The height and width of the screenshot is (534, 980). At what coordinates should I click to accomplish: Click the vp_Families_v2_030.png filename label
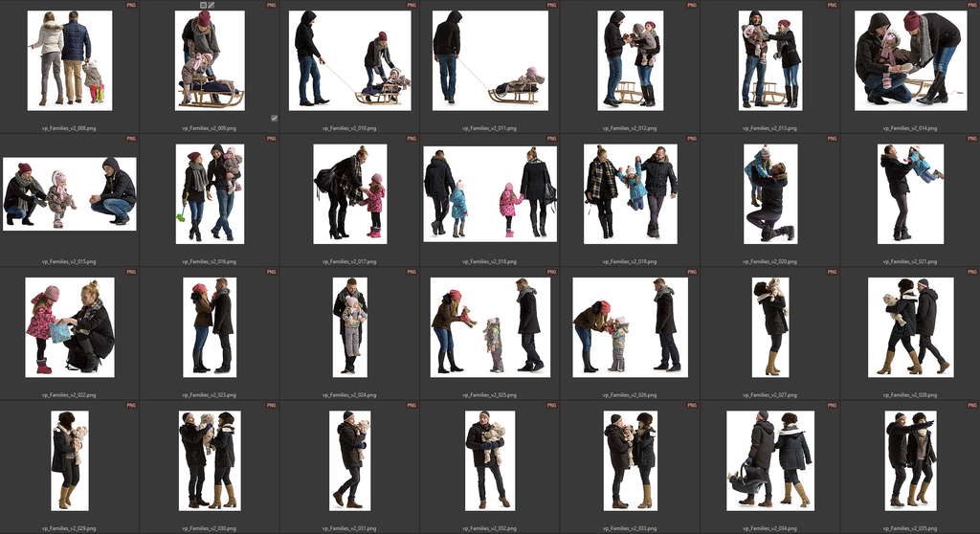[210, 528]
